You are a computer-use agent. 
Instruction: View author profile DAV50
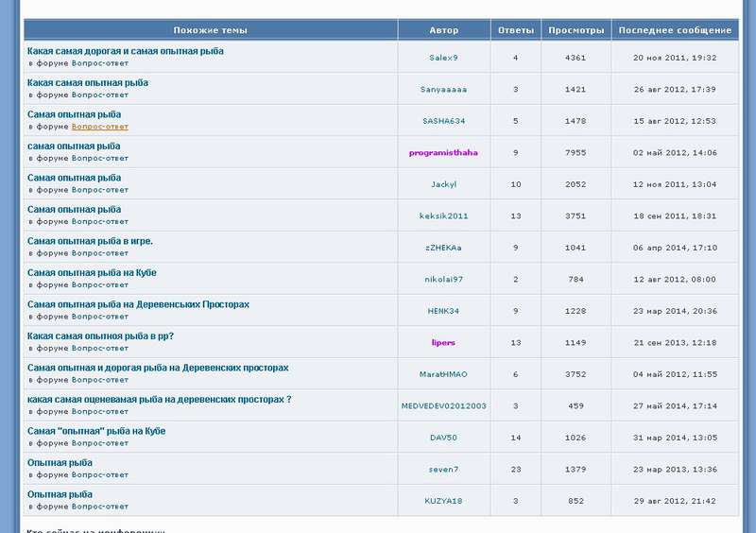click(443, 438)
